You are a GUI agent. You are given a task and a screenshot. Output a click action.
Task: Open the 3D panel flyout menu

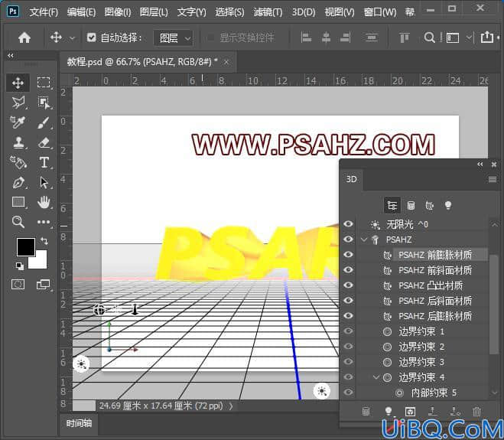493,180
